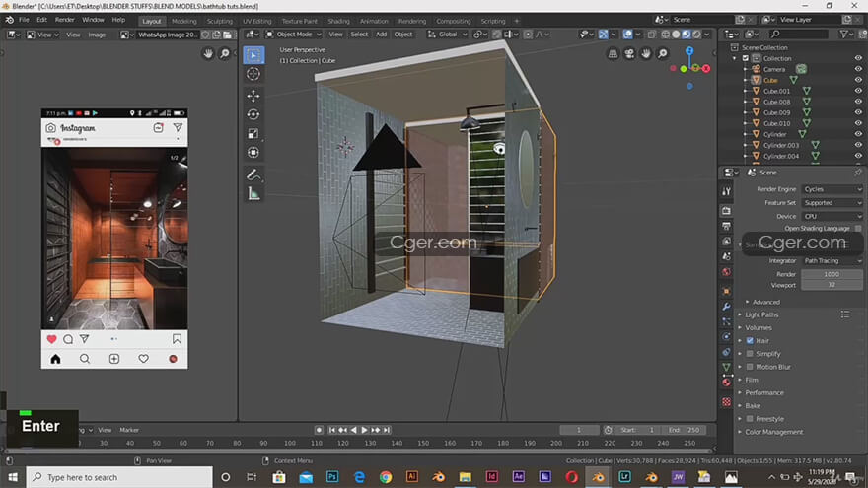Select the Cursor tool in the toolbar
The height and width of the screenshot is (488, 868).
(253, 74)
